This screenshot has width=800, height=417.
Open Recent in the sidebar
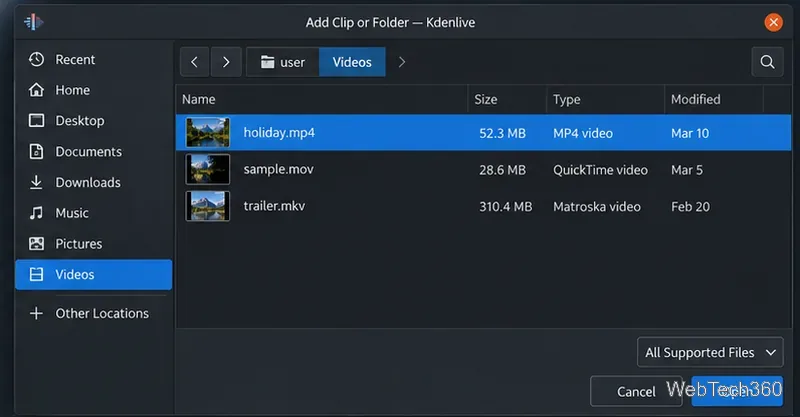pyautogui.click(x=93, y=60)
